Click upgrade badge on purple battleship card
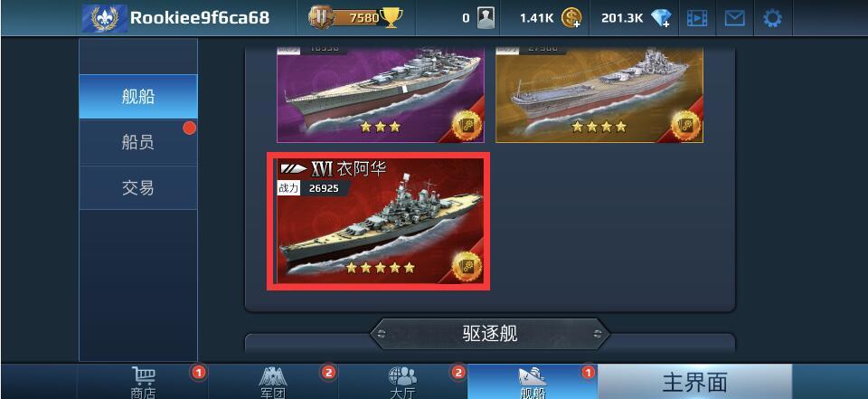 pyautogui.click(x=467, y=125)
